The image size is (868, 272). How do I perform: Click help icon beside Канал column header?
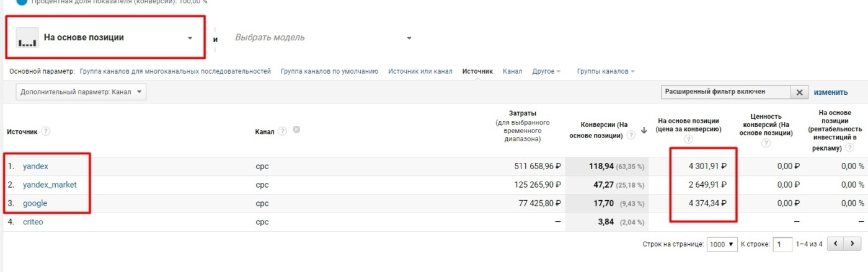point(283,131)
